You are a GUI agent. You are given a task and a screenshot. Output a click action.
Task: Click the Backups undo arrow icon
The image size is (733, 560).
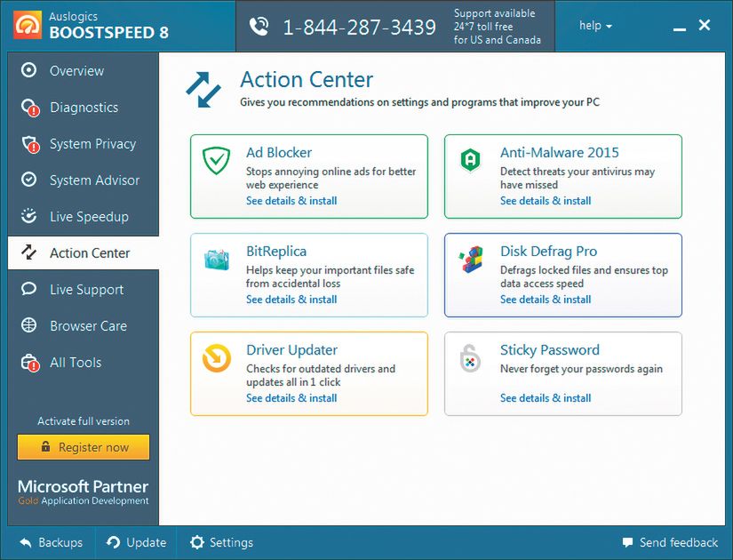[26, 543]
